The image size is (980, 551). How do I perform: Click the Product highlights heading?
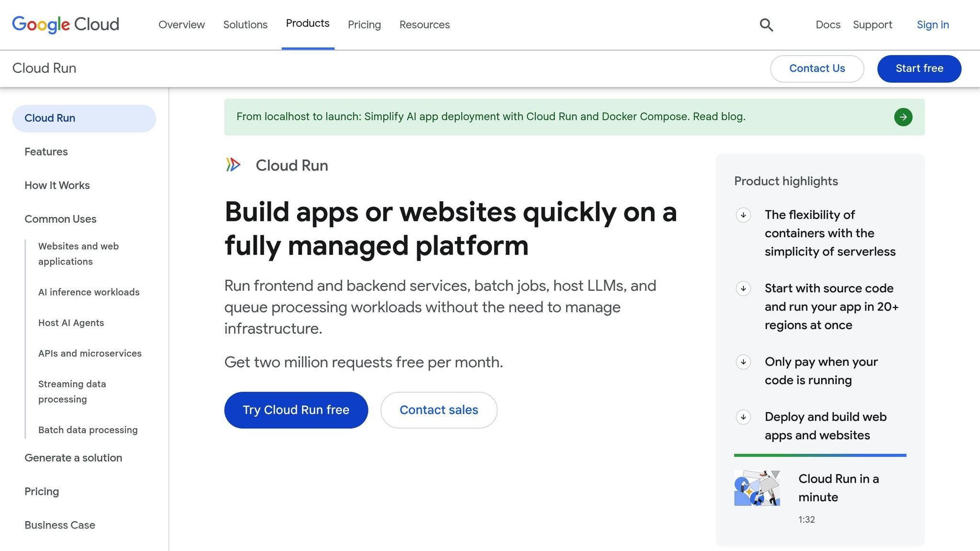coord(786,181)
